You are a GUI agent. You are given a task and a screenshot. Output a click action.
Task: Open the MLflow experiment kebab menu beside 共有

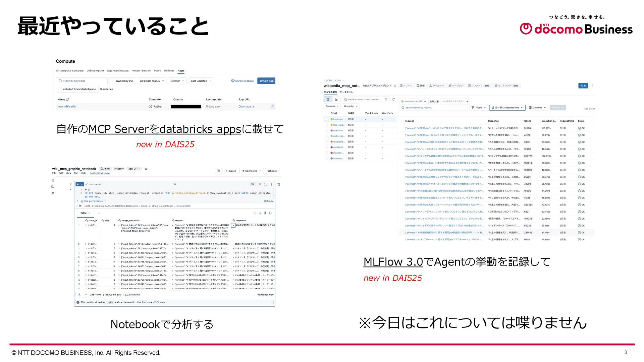point(592,86)
